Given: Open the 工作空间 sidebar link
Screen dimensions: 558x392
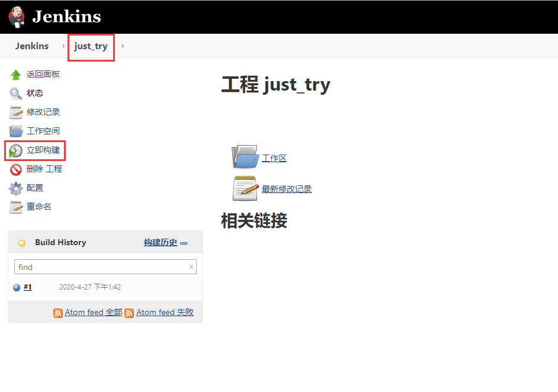Looking at the screenshot, I should click(x=43, y=130).
